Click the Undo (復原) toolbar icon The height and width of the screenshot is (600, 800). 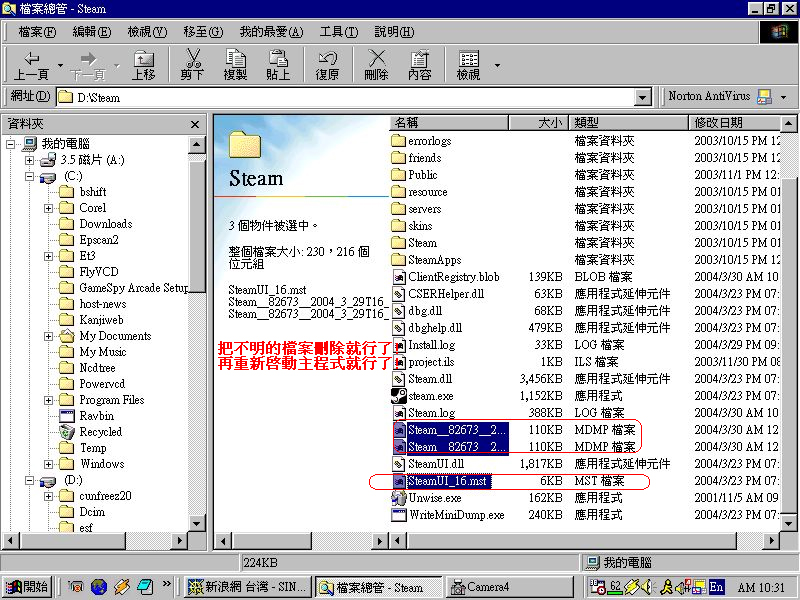[x=327, y=59]
